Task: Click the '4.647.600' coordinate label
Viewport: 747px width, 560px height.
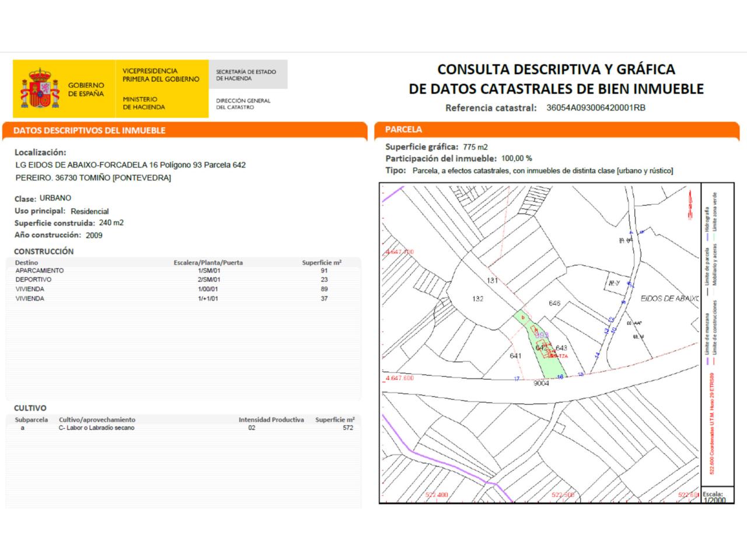Action: [400, 378]
